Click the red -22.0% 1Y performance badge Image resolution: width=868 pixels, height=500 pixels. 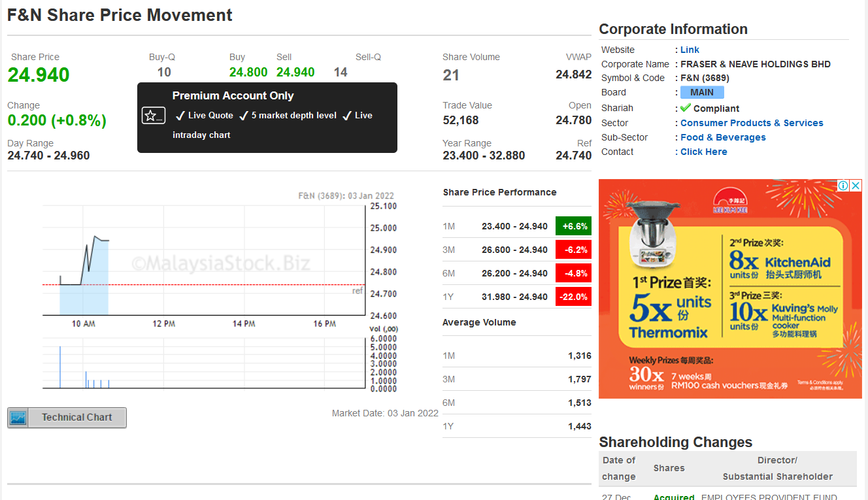573,296
